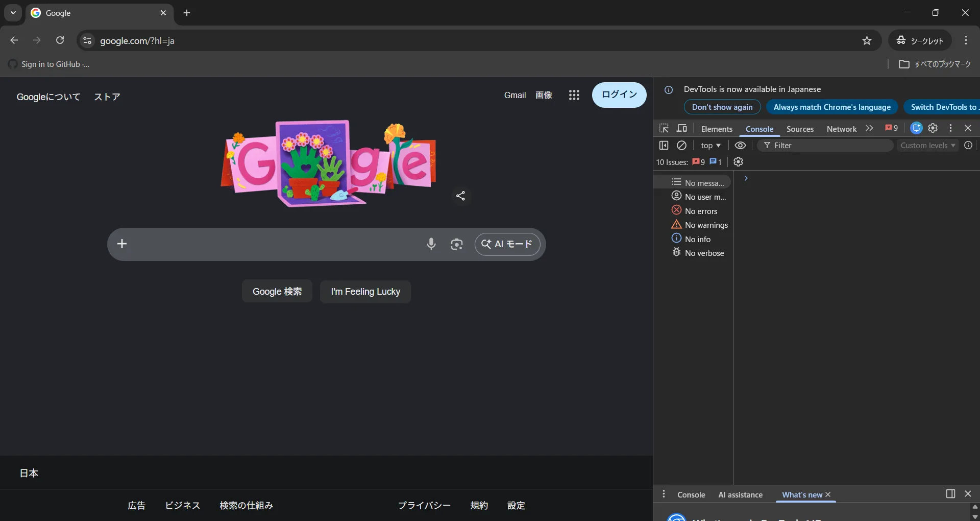Open 検索の仕組み footer link

(246, 505)
